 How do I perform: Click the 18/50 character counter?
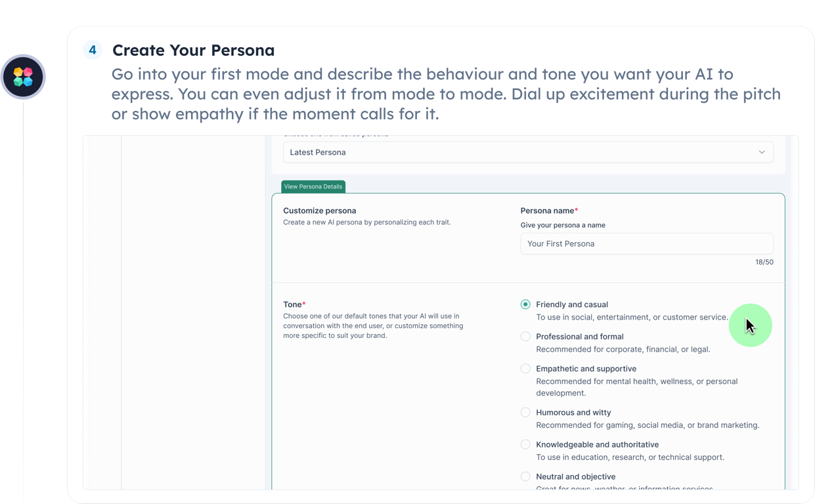tap(764, 262)
